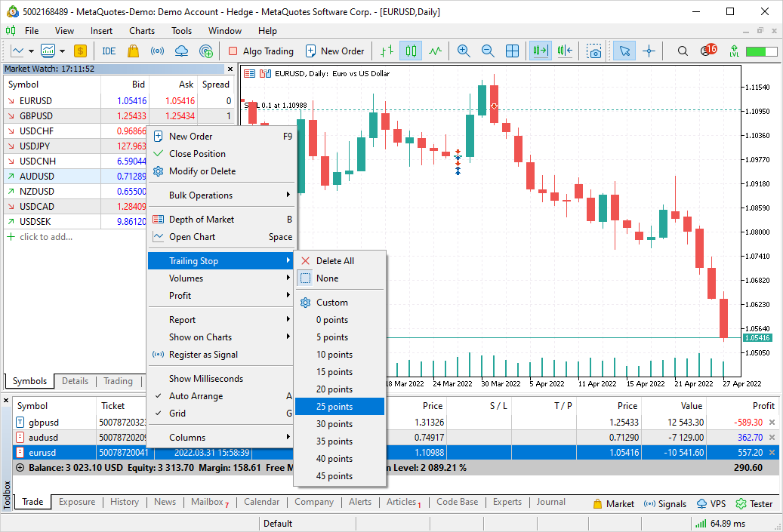Screen dimensions: 783x532
Task: Select None trailing stop option
Action: pos(327,278)
